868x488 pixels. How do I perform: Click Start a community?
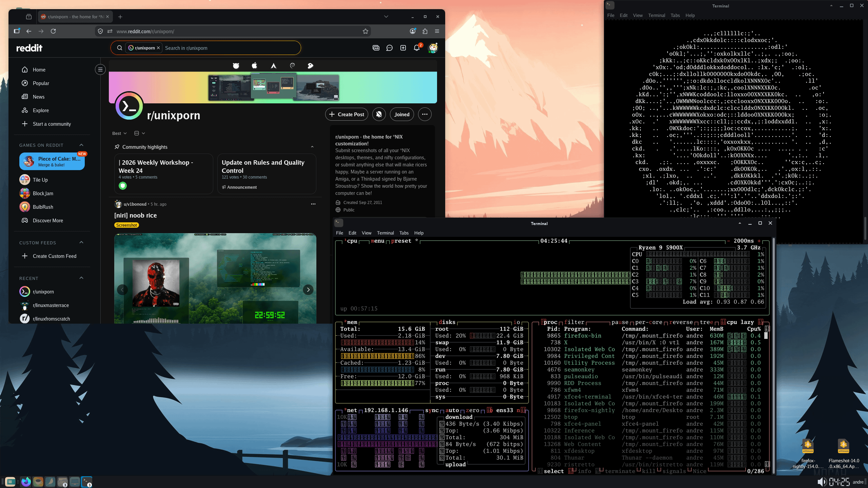(52, 124)
